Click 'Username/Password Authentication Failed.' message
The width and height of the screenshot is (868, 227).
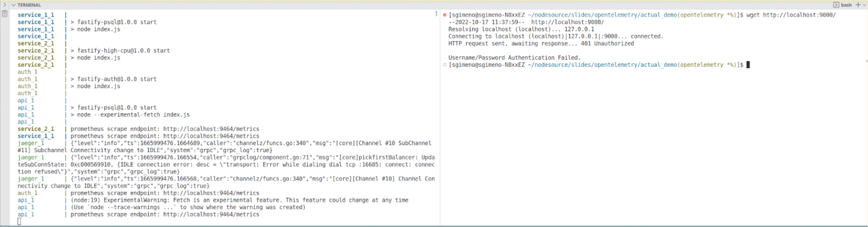[514, 58]
